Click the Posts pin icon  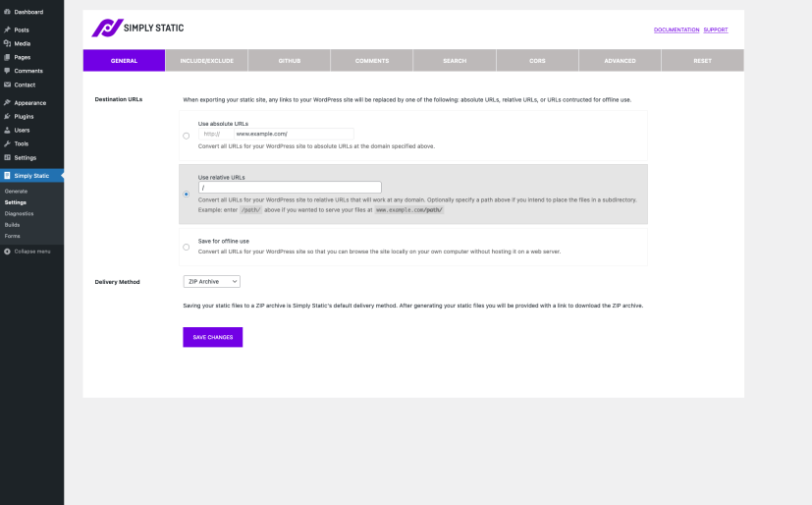(x=8, y=29)
